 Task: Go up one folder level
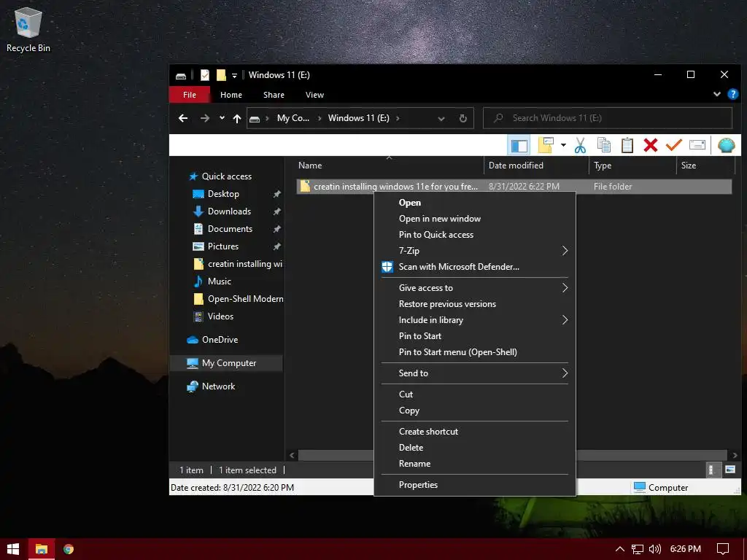(237, 118)
